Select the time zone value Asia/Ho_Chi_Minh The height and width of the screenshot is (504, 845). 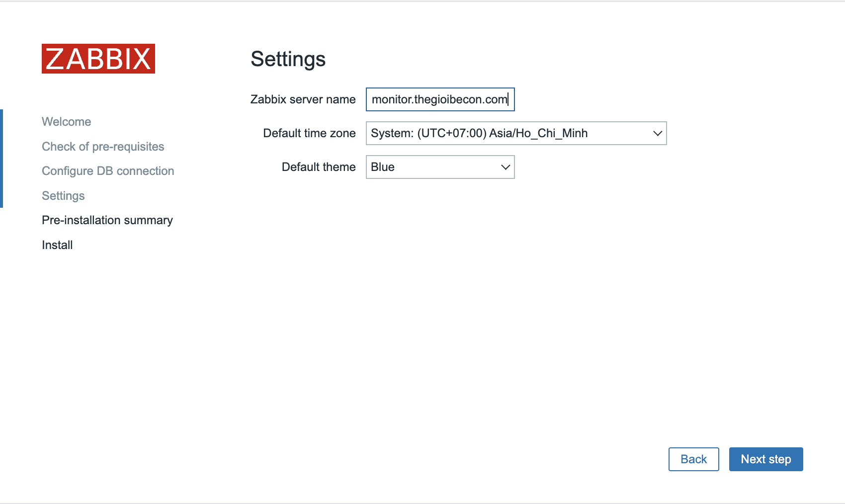pyautogui.click(x=516, y=133)
